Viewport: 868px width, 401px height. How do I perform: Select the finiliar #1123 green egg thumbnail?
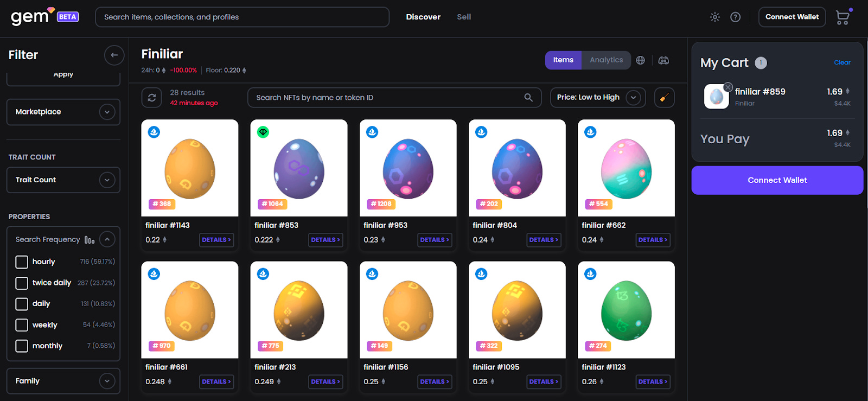point(626,310)
